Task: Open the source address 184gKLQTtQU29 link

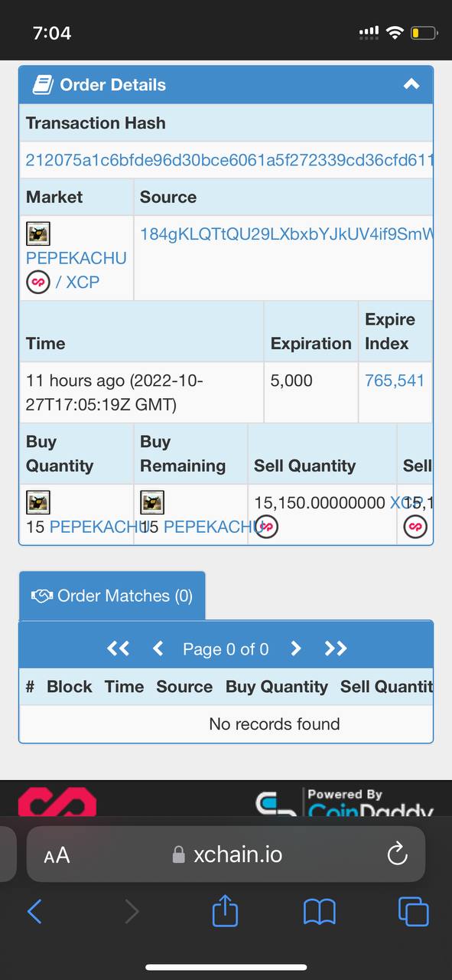Action: point(286,234)
